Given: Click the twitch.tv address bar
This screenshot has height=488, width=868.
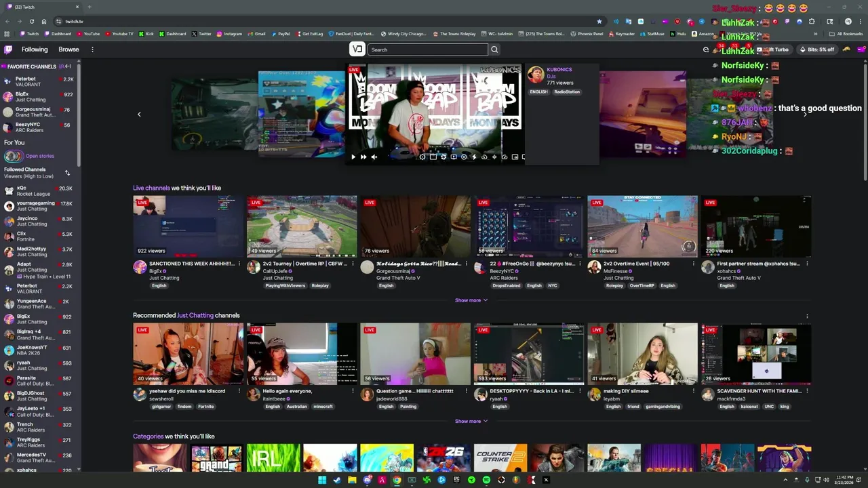Looking at the screenshot, I should [325, 21].
